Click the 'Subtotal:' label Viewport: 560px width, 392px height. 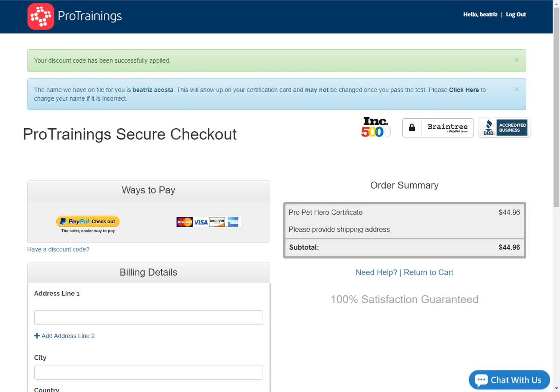304,247
